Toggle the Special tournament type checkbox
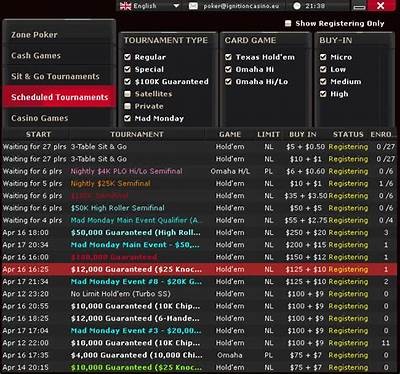This screenshot has width=400, height=374. pos(127,69)
